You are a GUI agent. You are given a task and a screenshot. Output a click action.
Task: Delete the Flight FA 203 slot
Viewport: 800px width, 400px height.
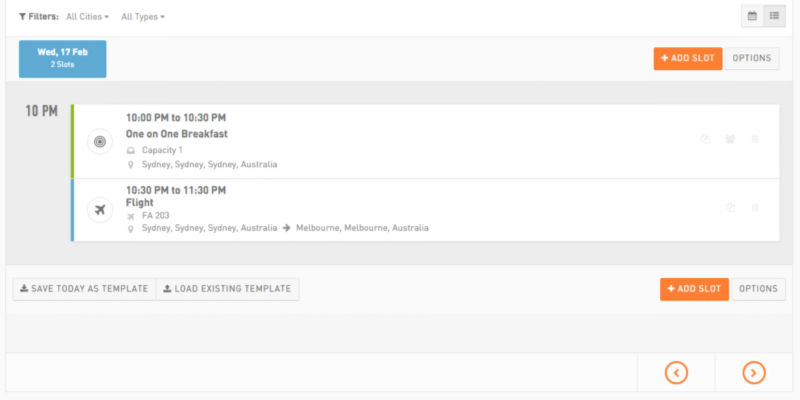(x=755, y=208)
